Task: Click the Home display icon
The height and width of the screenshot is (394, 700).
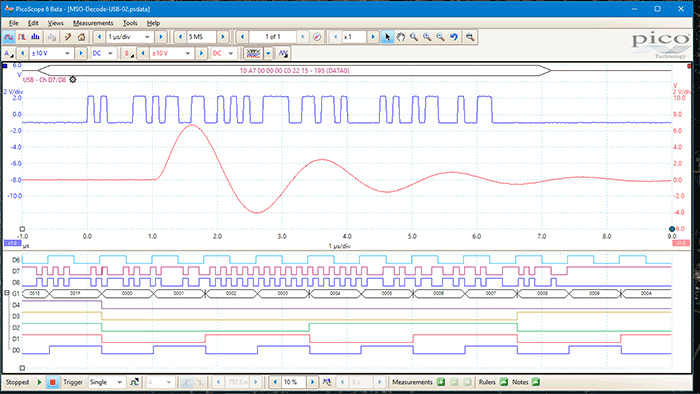Action: tap(81, 37)
